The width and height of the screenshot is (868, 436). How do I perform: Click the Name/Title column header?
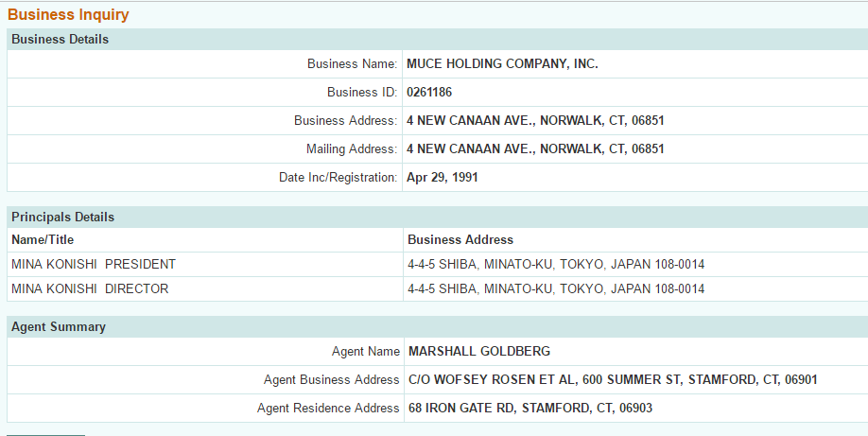coord(43,240)
